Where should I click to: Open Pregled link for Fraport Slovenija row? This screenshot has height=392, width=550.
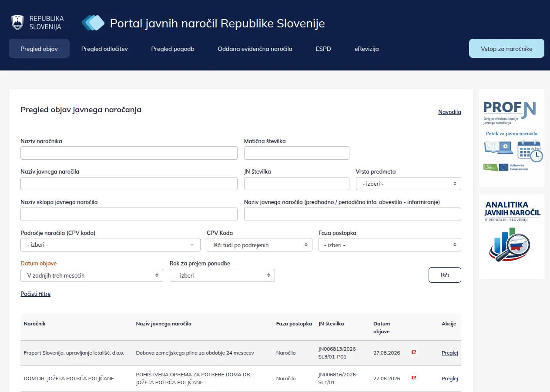point(450,353)
